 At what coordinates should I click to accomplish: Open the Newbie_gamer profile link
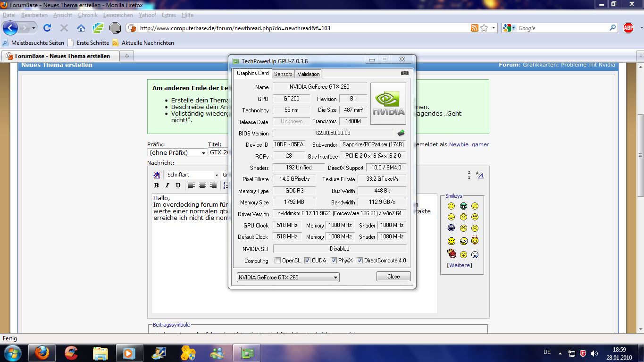click(469, 144)
